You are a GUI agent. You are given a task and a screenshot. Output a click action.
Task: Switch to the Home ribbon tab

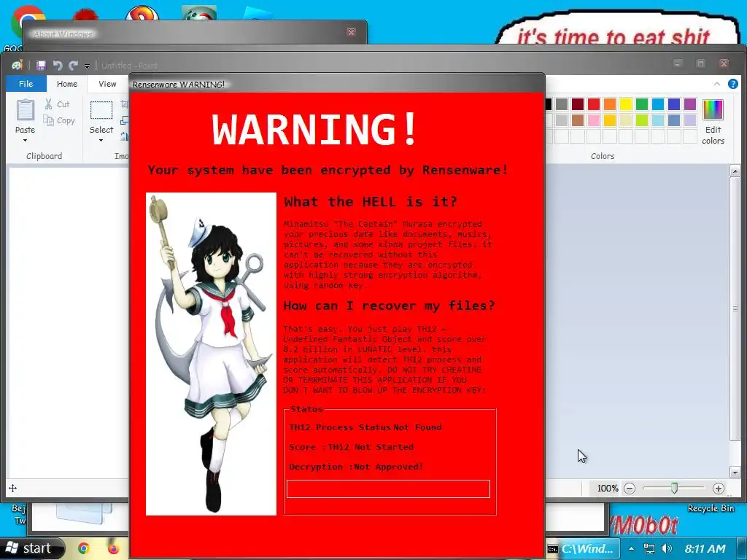(66, 84)
